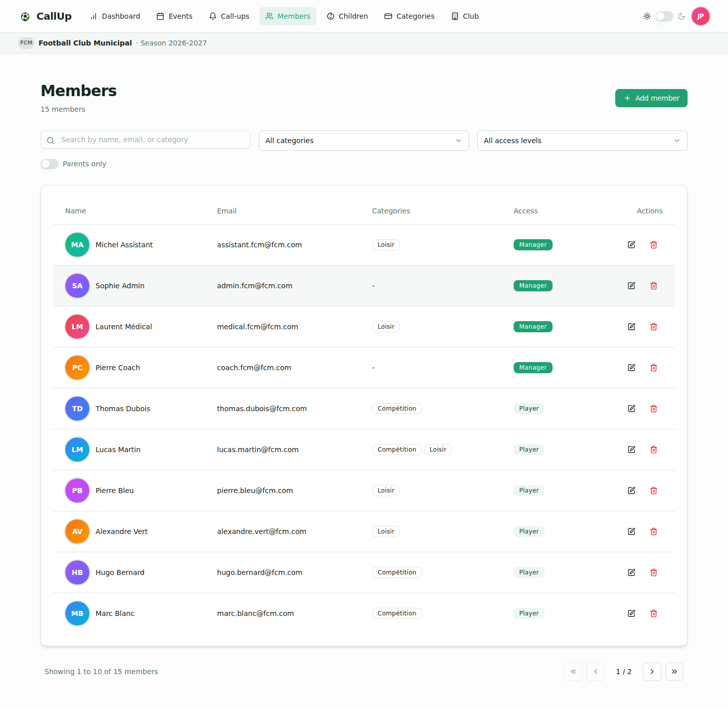
Task: Click the Football Club Municipal name
Action: click(85, 43)
